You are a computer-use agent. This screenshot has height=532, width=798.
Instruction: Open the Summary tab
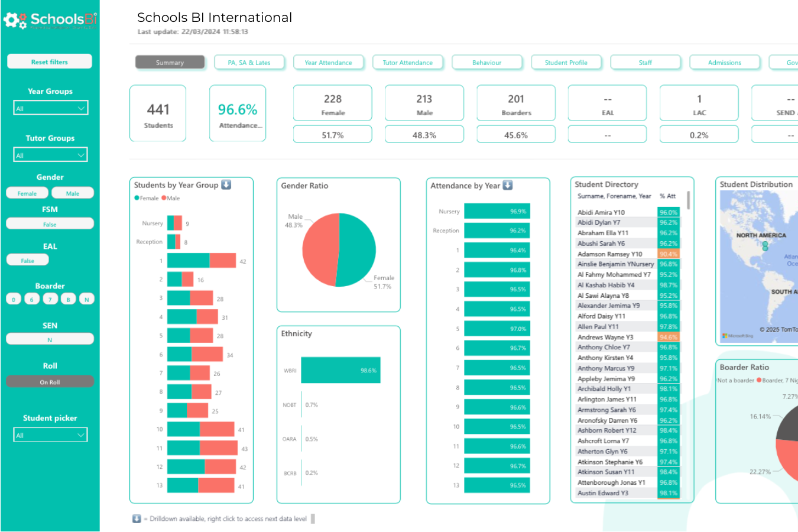(170, 62)
